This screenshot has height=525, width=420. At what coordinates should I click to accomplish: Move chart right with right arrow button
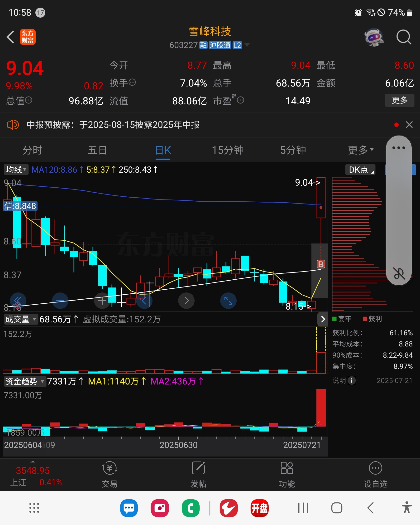186,301
